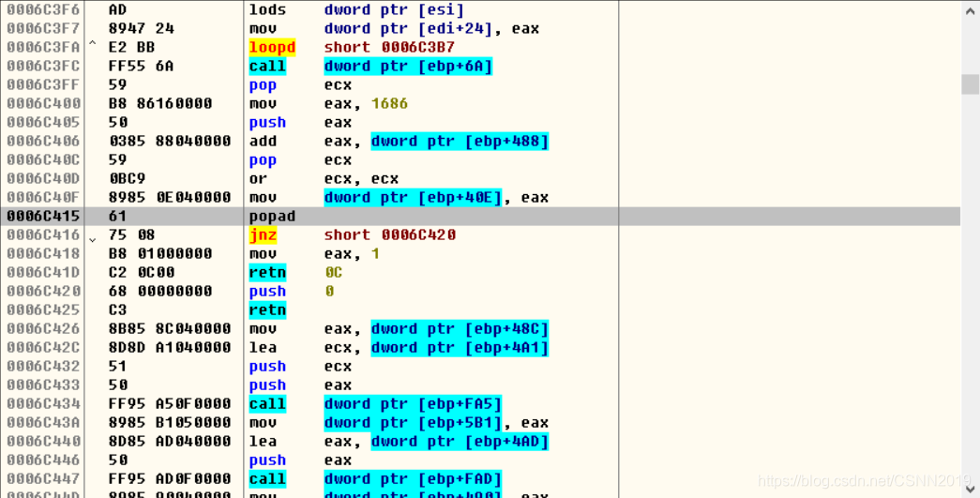Click address 0006C426 in address column
This screenshot has width=980, height=498.
pyautogui.click(x=43, y=328)
